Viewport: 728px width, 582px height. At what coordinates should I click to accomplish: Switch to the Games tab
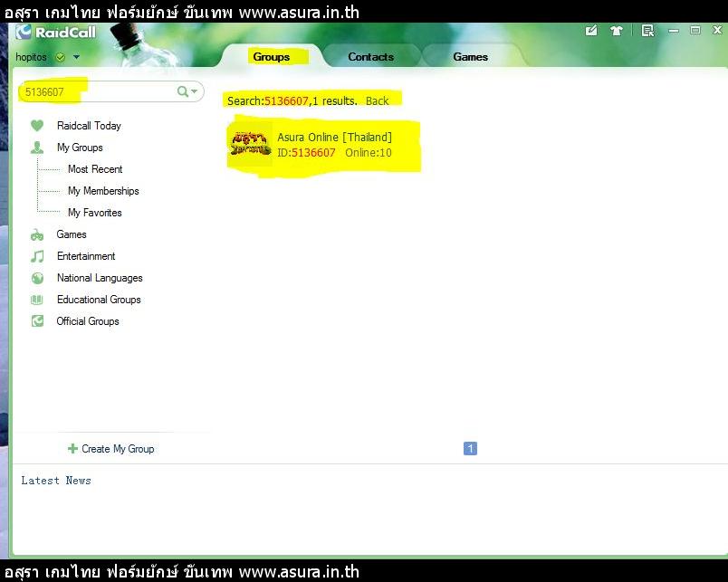(x=470, y=57)
